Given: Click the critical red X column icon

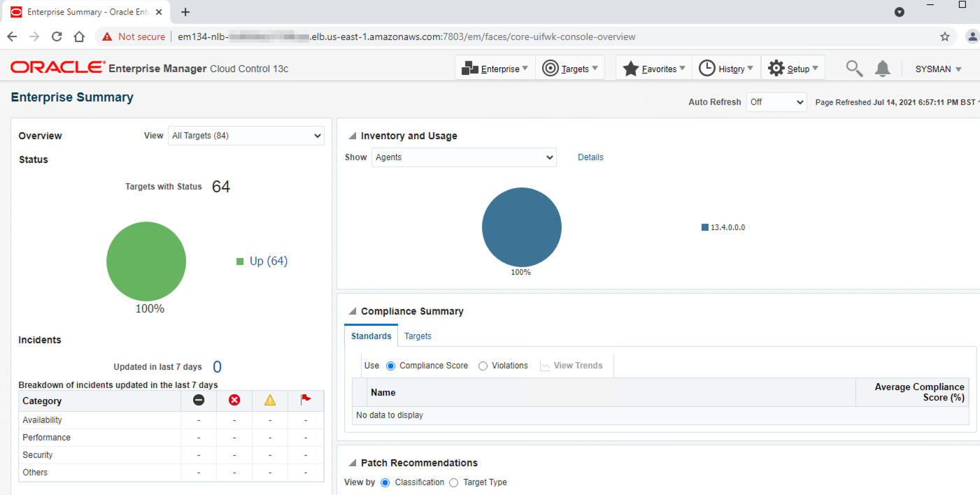Looking at the screenshot, I should [234, 400].
